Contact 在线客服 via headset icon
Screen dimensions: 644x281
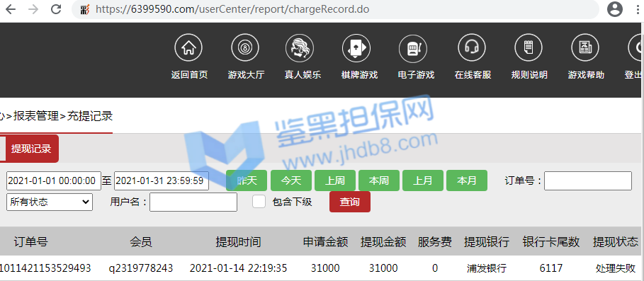[x=472, y=48]
